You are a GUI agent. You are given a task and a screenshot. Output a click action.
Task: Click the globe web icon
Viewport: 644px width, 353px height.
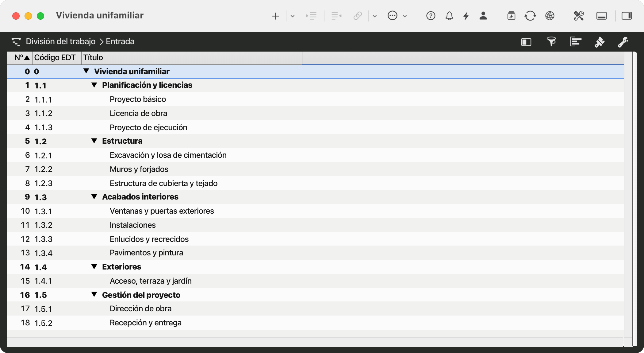pos(550,16)
